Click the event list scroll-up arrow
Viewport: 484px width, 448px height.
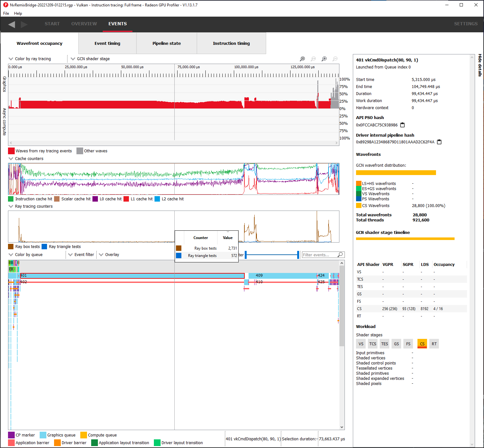click(x=342, y=263)
